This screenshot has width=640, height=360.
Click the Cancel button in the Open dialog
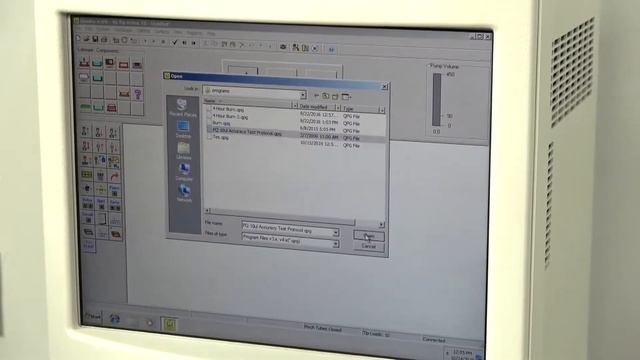369,247
